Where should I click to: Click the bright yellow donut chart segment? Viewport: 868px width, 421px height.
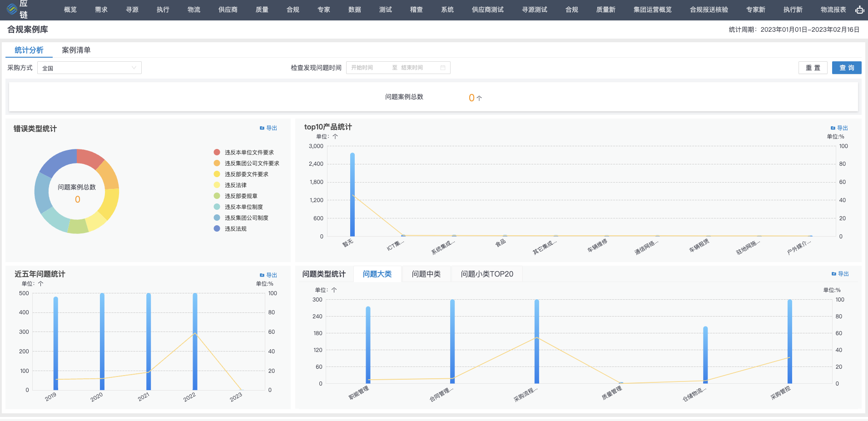pos(109,203)
